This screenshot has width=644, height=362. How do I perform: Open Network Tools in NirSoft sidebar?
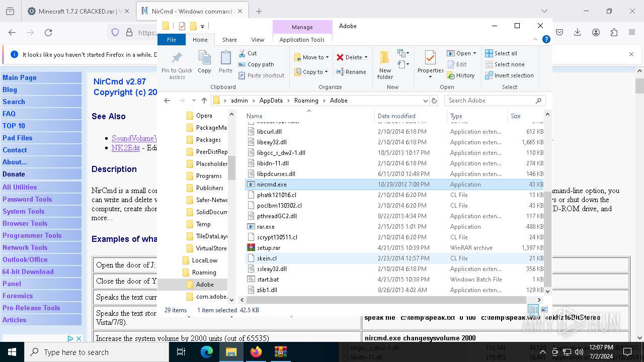pos(25,247)
